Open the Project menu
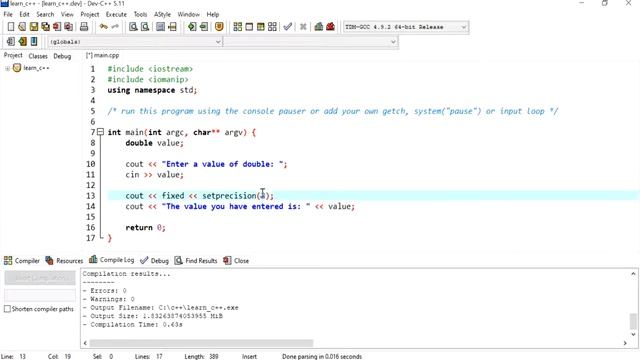The image size is (640, 360). [x=89, y=14]
